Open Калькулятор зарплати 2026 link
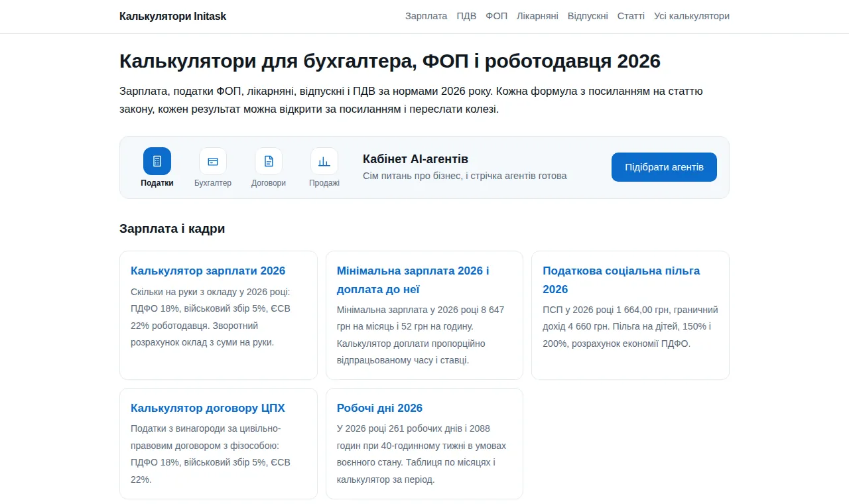The height and width of the screenshot is (504, 849). pyautogui.click(x=208, y=271)
